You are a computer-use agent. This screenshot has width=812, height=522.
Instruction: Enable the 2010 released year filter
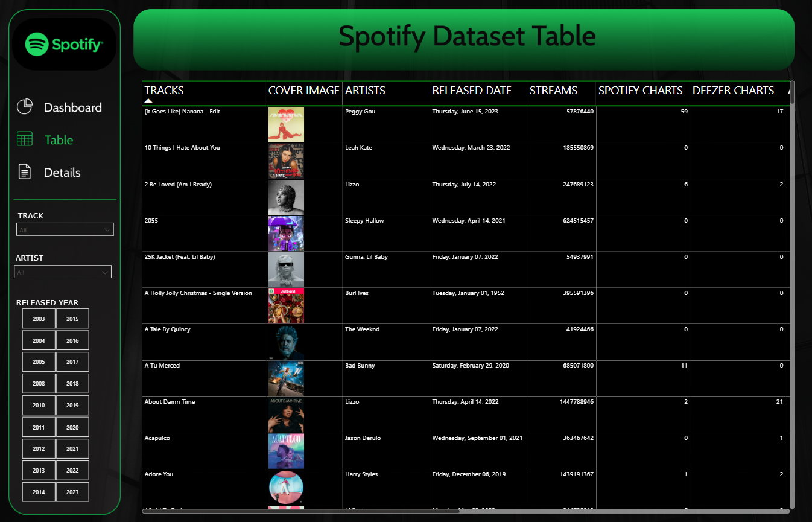pos(39,406)
